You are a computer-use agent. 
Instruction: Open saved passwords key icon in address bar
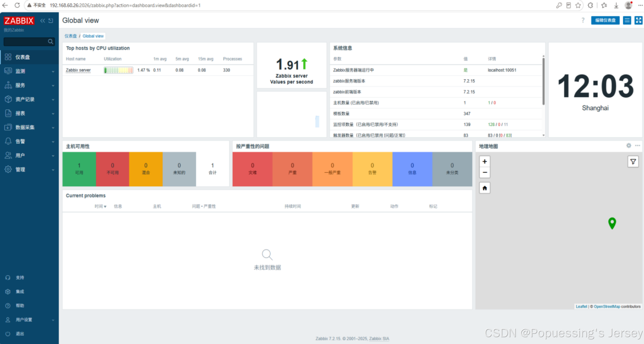point(559,5)
